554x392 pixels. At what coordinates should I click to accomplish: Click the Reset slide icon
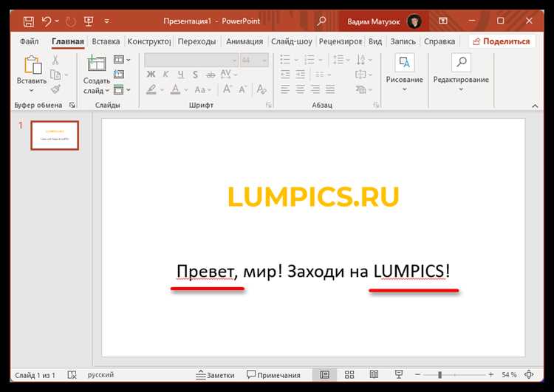(119, 74)
